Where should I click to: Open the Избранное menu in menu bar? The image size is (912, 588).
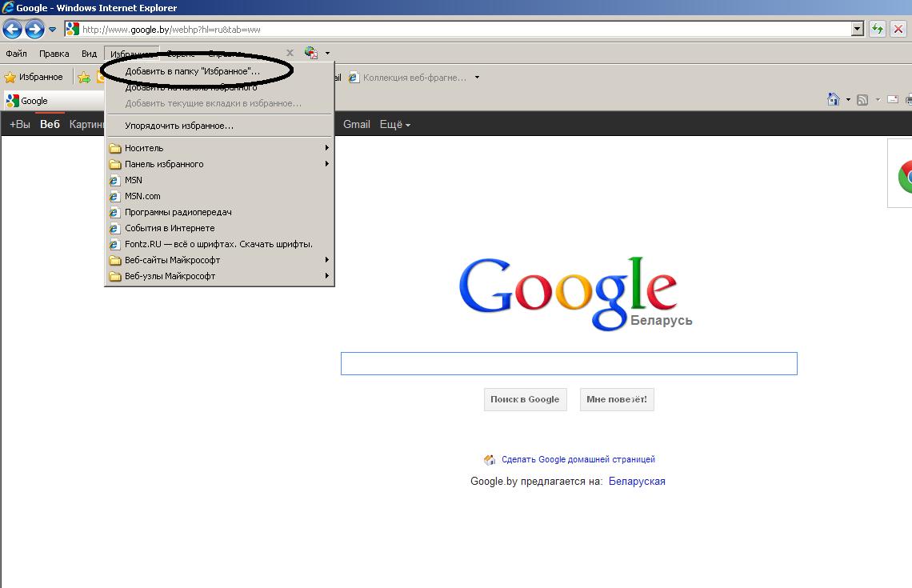[131, 54]
